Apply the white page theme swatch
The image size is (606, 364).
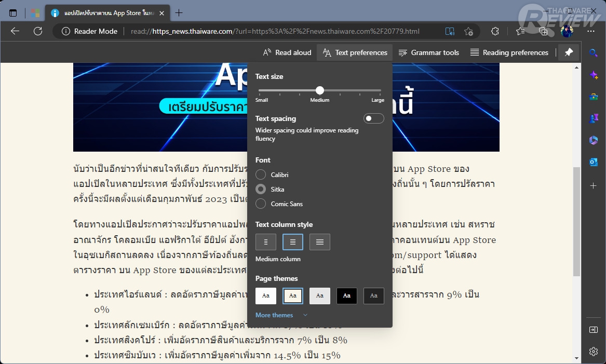point(266,296)
